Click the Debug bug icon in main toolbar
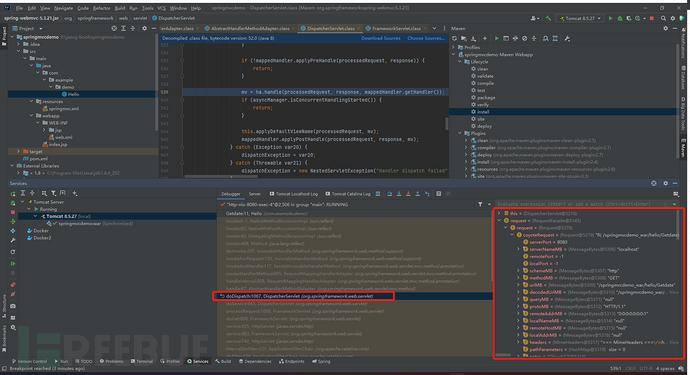The image size is (690, 375). pyautogui.click(x=620, y=18)
